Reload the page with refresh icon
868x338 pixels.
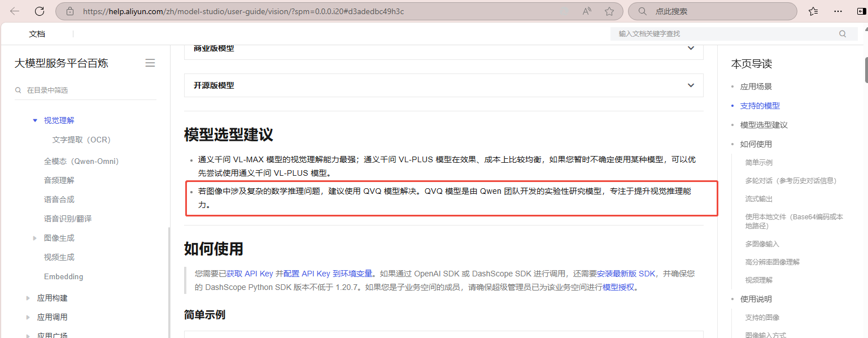[x=40, y=11]
